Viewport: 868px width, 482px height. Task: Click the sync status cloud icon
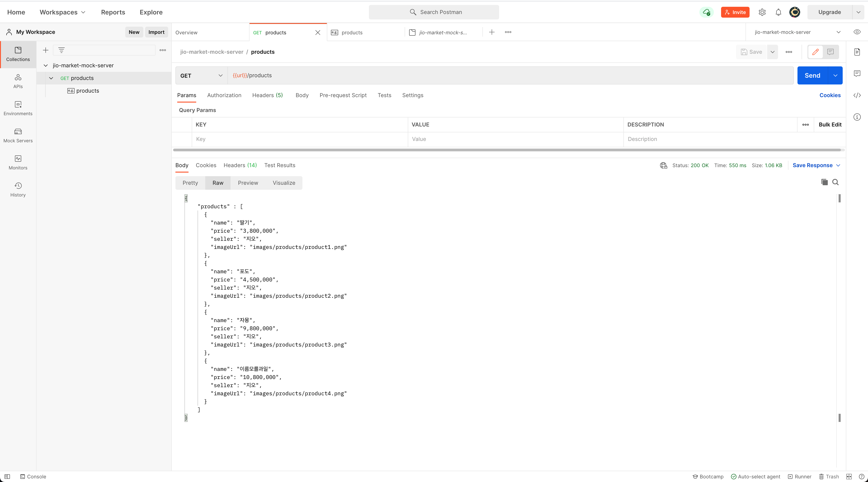[x=707, y=12]
